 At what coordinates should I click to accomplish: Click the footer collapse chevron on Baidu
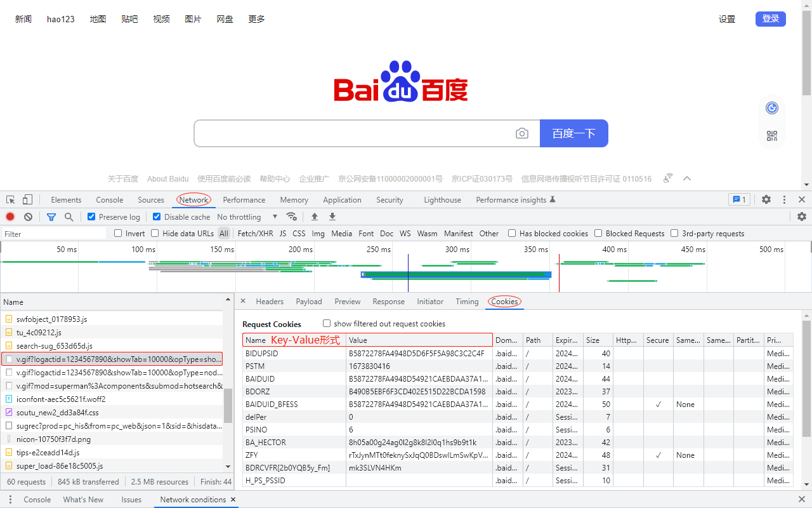click(x=686, y=178)
